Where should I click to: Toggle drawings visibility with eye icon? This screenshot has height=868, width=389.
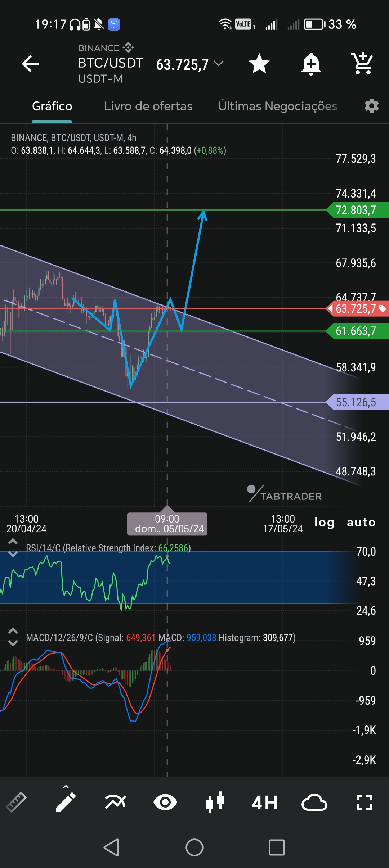[165, 802]
